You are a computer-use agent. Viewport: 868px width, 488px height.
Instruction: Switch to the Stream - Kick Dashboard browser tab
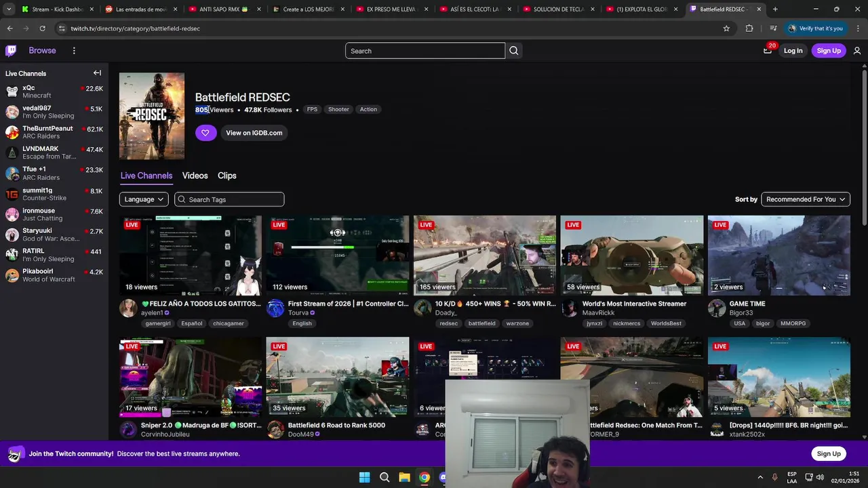(x=58, y=9)
